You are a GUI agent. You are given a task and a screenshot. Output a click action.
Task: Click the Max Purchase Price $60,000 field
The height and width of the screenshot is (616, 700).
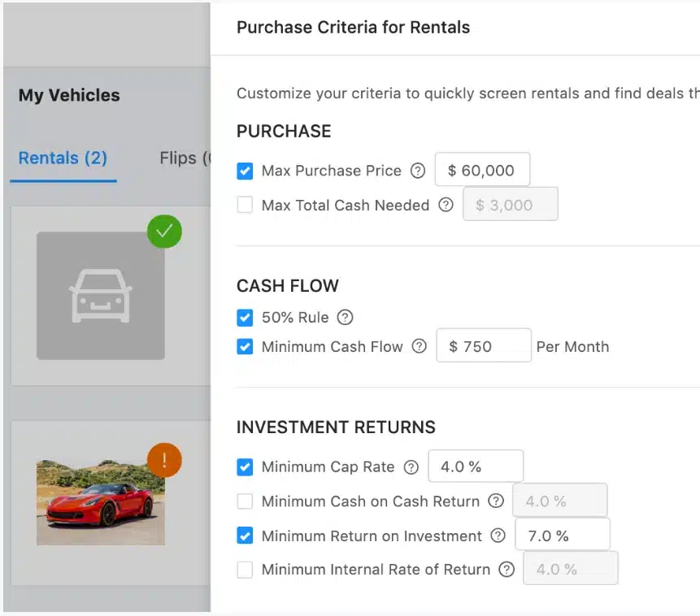pos(482,171)
